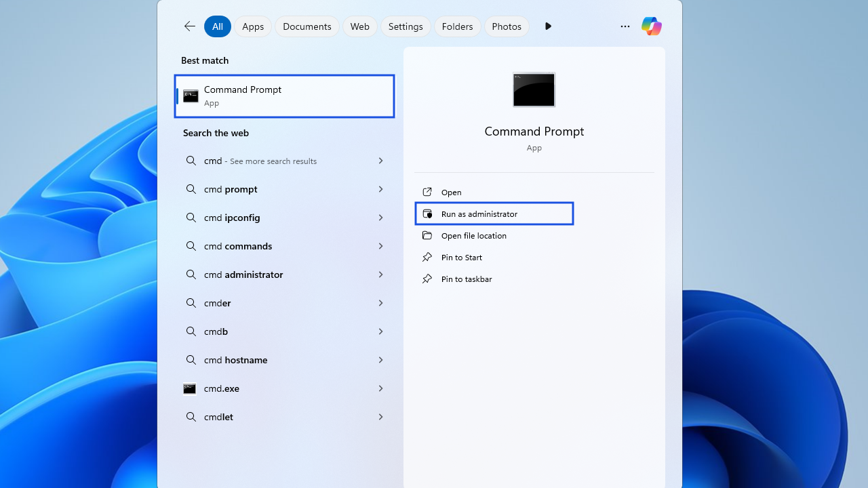Click the Command Prompt icon in Best match
This screenshot has height=488, width=868.
pyautogui.click(x=191, y=96)
